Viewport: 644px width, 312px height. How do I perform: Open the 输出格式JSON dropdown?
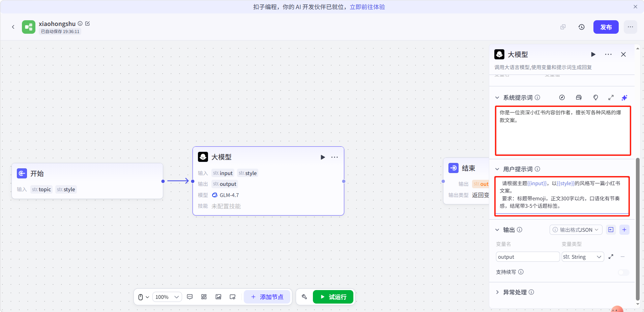pyautogui.click(x=576, y=230)
